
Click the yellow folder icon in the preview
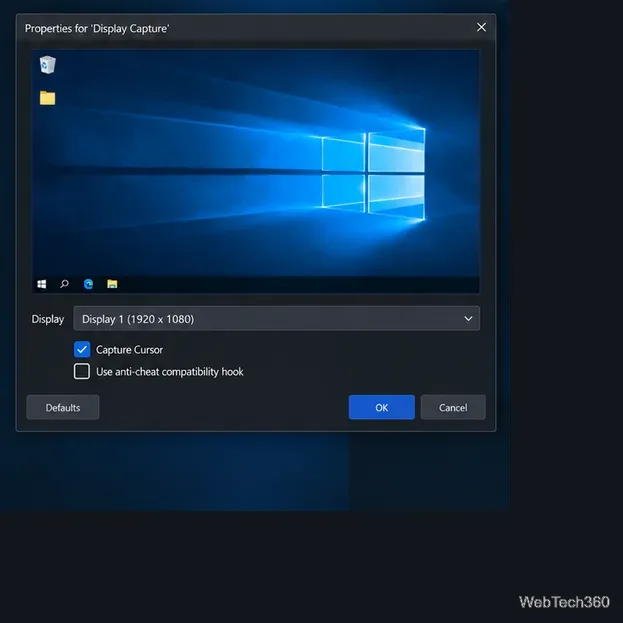click(47, 98)
